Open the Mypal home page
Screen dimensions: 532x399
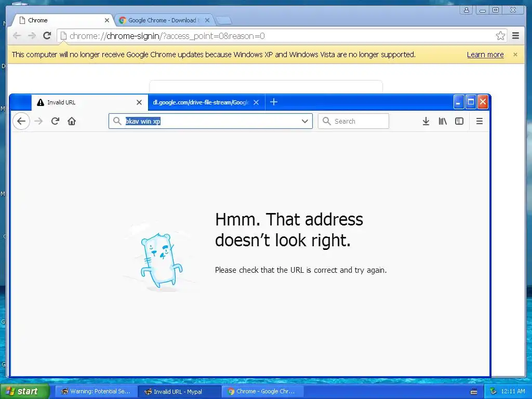72,121
